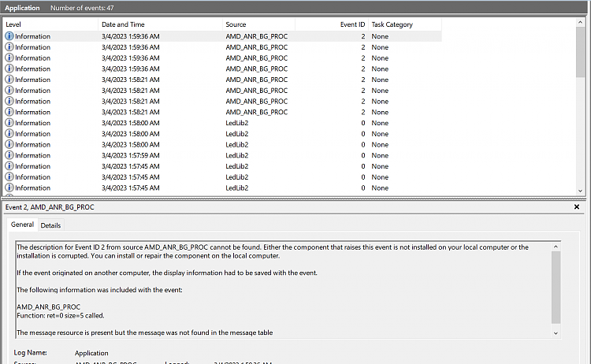Click the Event ID column header
Viewport: 591px width, 364px height.
coord(332,24)
